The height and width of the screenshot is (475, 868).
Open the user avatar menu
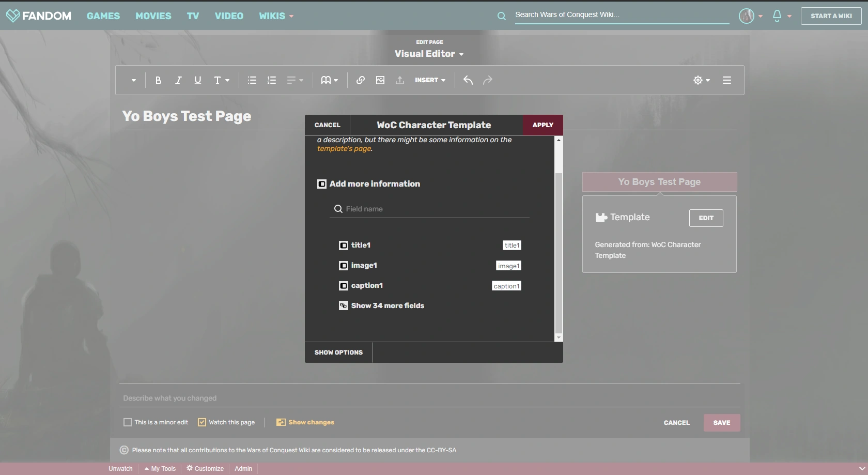pyautogui.click(x=751, y=16)
